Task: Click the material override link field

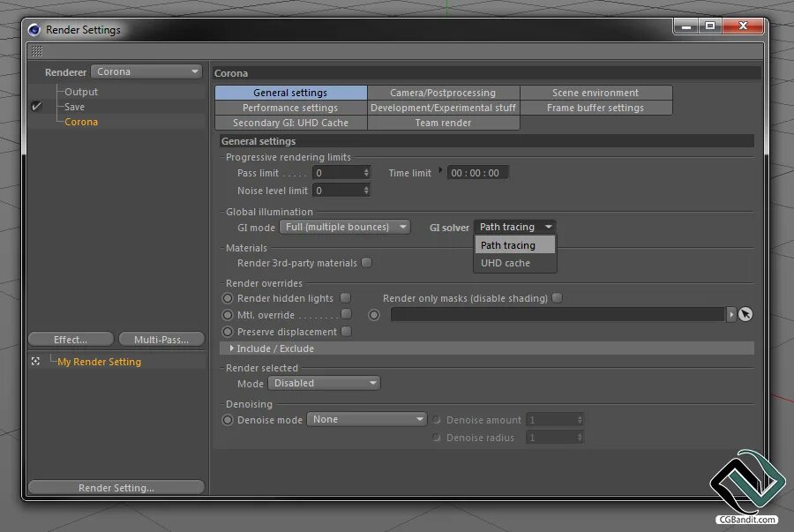Action: pos(558,314)
